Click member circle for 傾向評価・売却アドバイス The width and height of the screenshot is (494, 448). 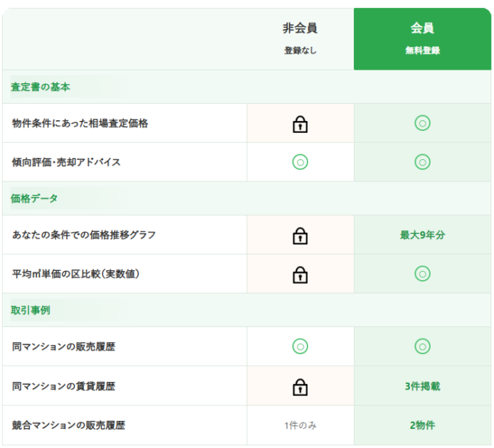[x=422, y=162]
